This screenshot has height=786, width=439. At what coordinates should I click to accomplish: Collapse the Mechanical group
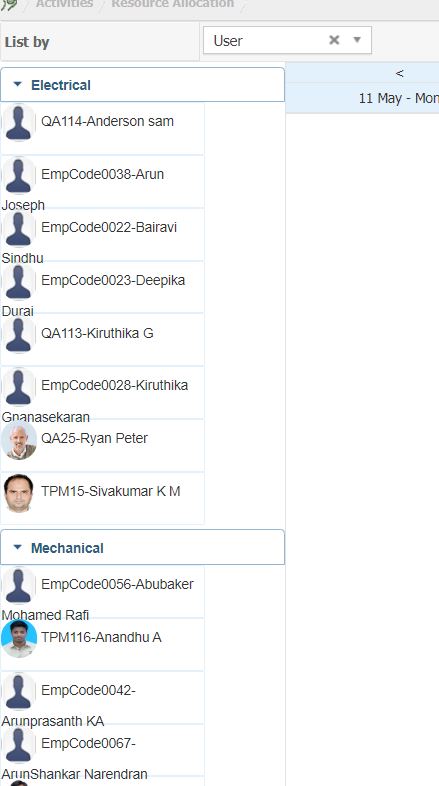[x=18, y=547]
